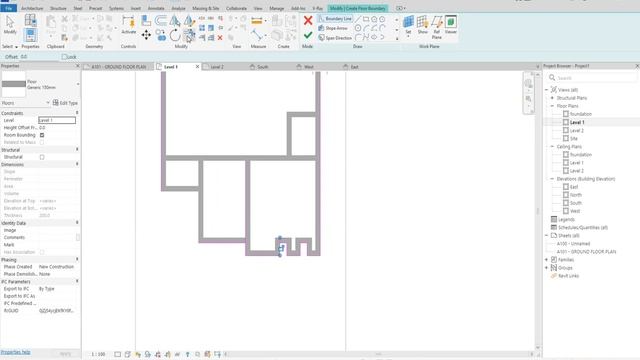Open the A101 - GROUND FLOOR PLAN view tab
The width and height of the screenshot is (640, 360).
tap(118, 67)
